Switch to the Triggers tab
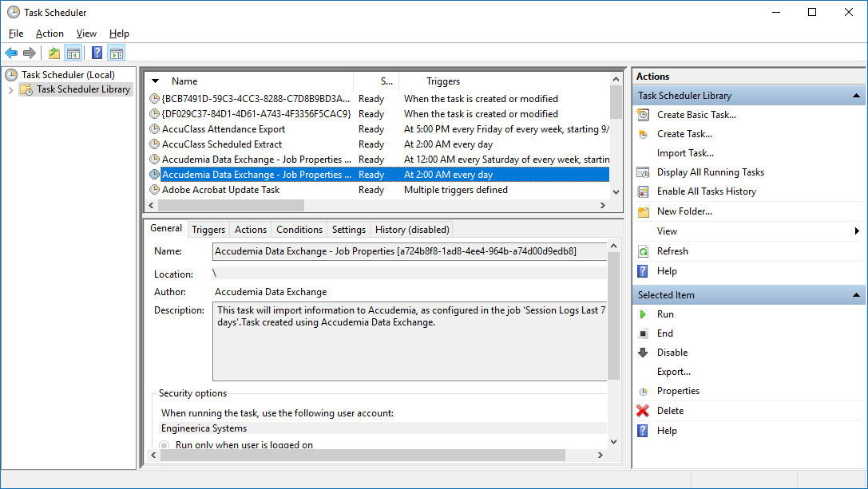This screenshot has height=489, width=868. pos(208,230)
